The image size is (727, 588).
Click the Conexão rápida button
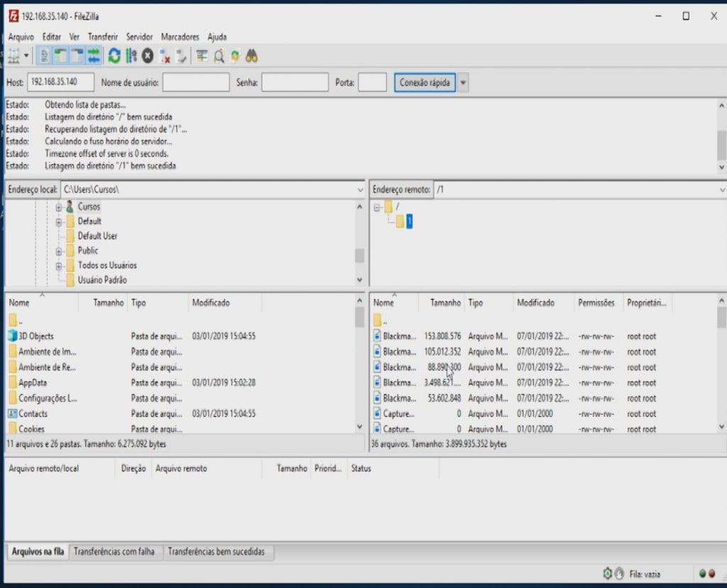425,82
